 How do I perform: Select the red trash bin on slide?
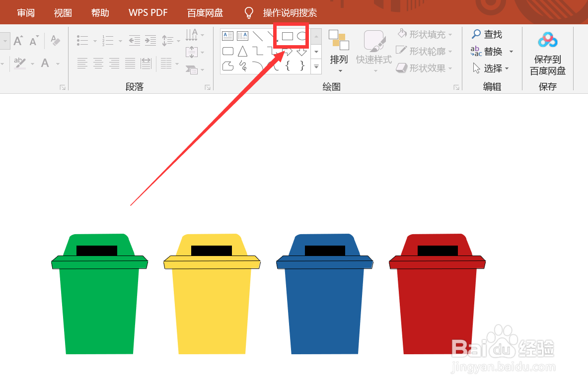tap(437, 294)
